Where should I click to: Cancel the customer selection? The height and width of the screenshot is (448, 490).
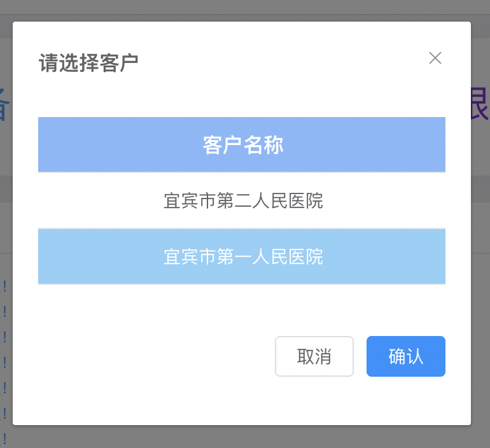tap(314, 356)
